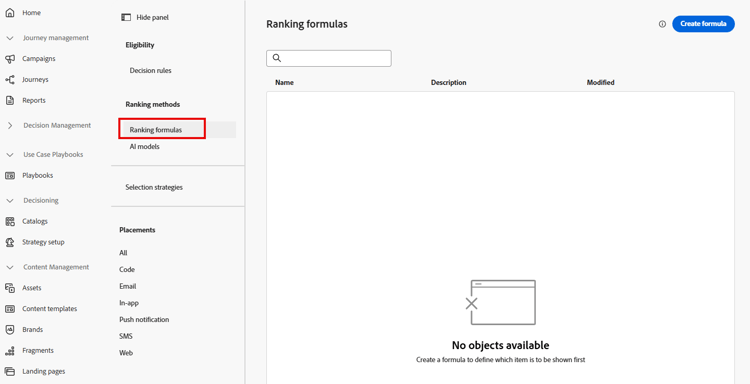Sort by the Description column header
This screenshot has width=750, height=384.
tap(449, 83)
